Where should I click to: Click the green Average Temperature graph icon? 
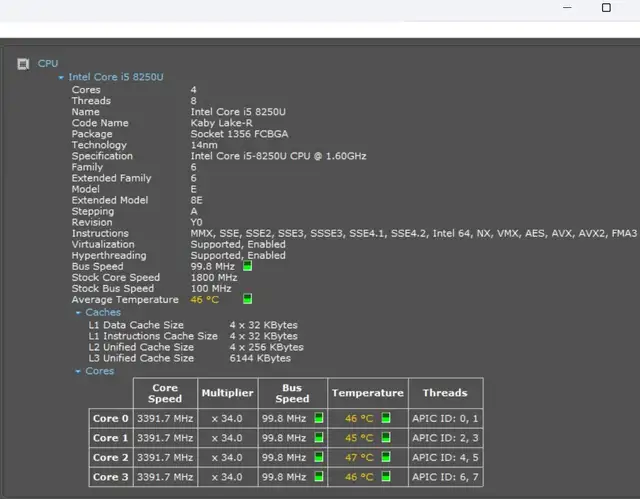coord(247,299)
